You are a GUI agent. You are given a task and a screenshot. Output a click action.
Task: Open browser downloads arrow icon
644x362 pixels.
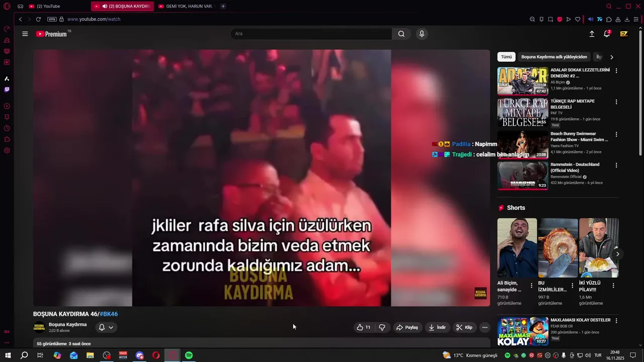[627, 19]
